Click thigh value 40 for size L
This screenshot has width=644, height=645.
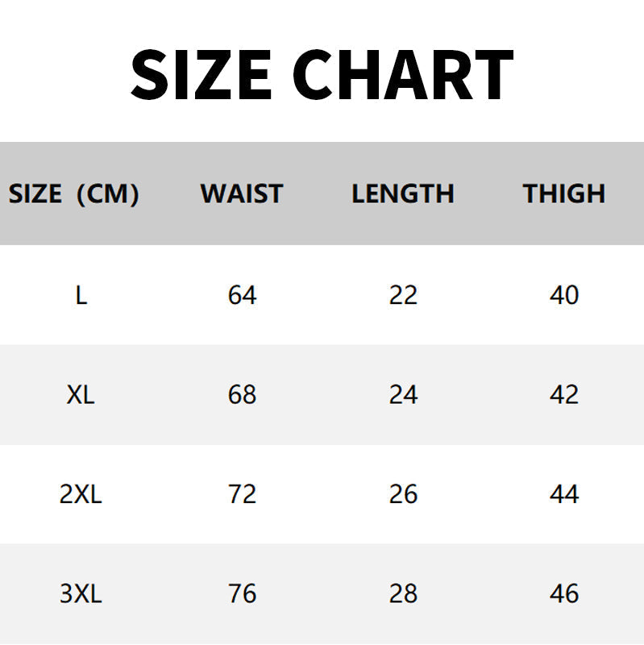coord(564,295)
